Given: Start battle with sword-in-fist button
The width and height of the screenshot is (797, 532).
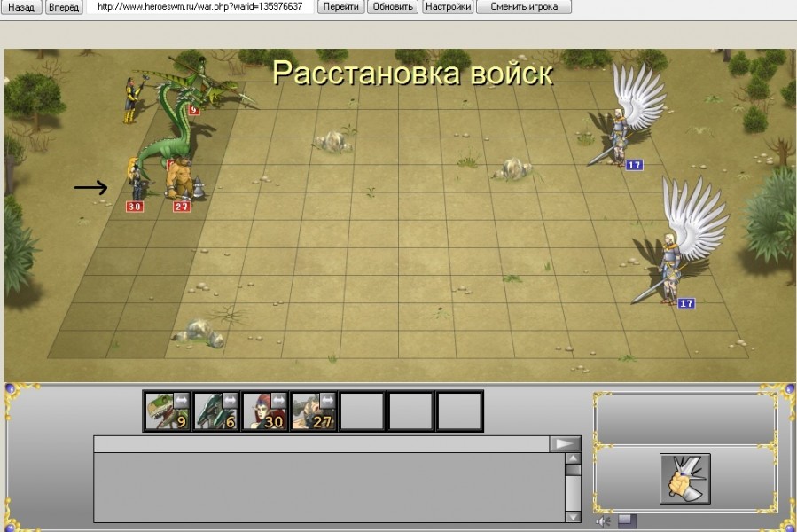Looking at the screenshot, I should [x=685, y=479].
